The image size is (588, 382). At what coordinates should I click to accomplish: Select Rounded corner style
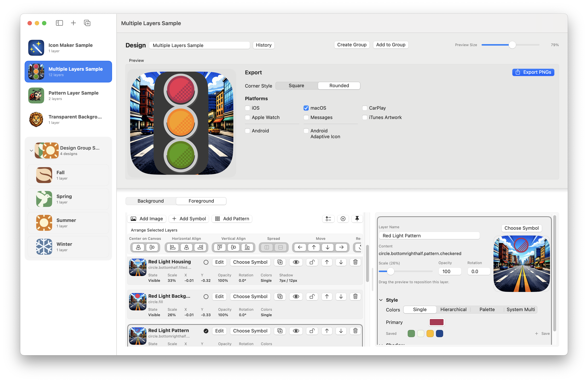click(x=339, y=86)
